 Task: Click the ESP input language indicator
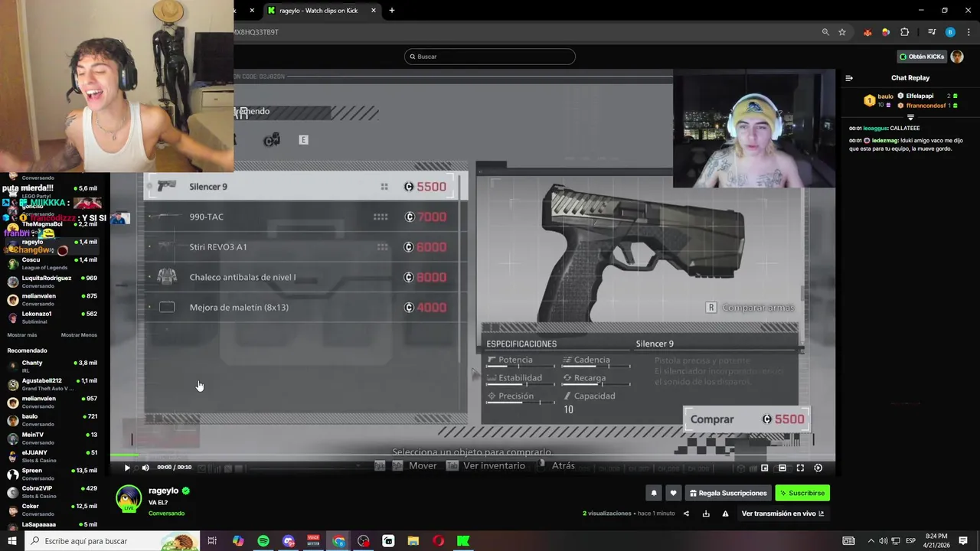(911, 541)
